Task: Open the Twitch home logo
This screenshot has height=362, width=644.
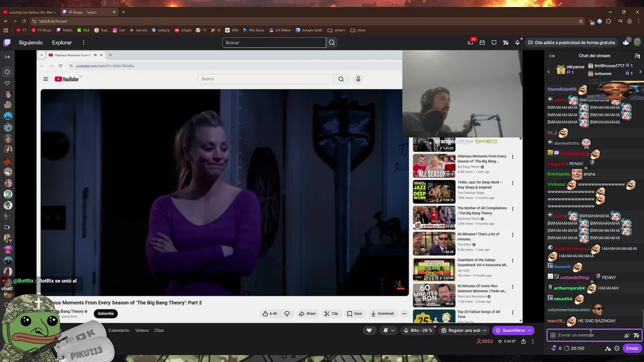Action: (x=7, y=43)
